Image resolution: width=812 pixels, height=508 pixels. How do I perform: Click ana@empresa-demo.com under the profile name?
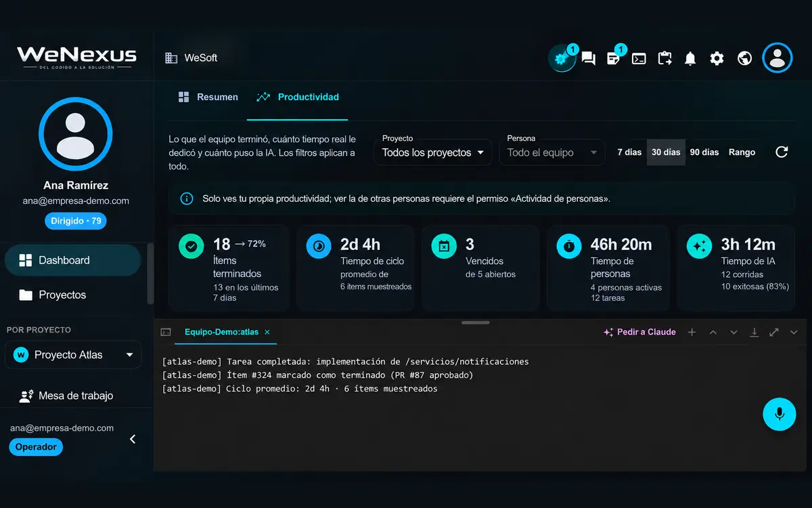(x=76, y=201)
